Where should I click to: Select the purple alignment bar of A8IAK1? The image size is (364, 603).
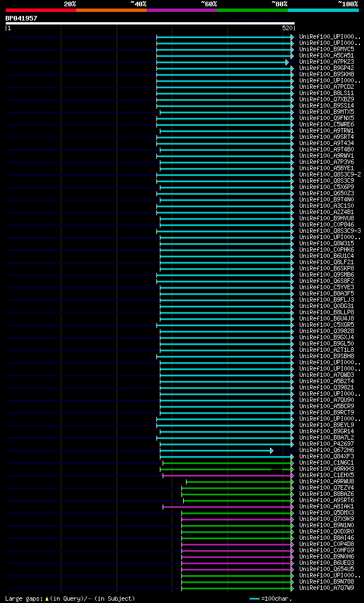point(229,507)
